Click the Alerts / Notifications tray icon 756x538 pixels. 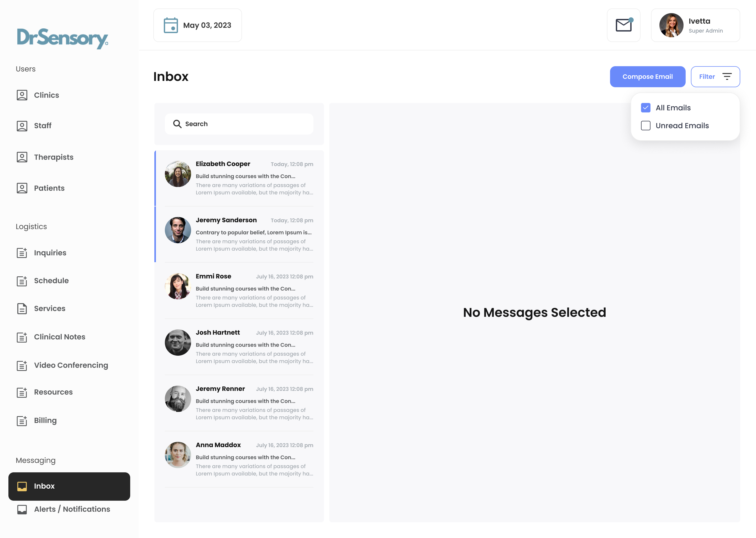tap(22, 509)
